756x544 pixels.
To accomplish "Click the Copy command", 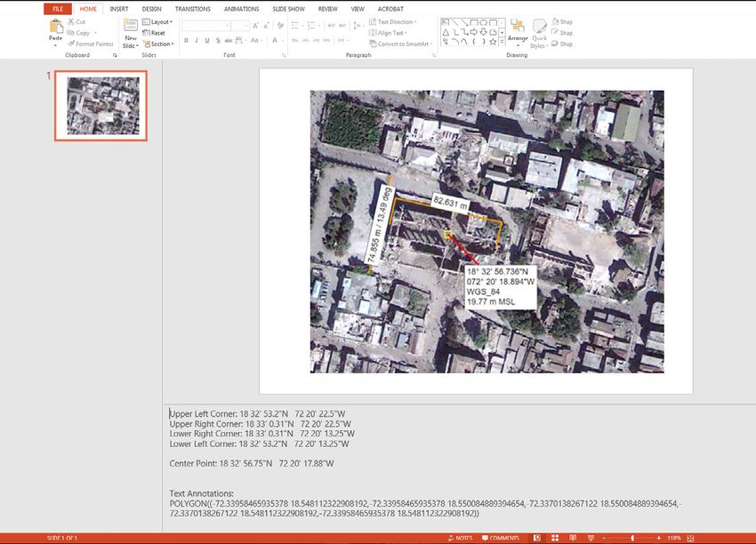I will pyautogui.click(x=78, y=33).
